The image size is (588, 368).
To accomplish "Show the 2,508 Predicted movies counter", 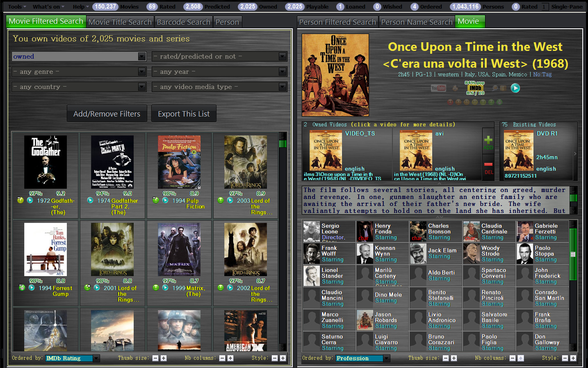I will 207,7.
